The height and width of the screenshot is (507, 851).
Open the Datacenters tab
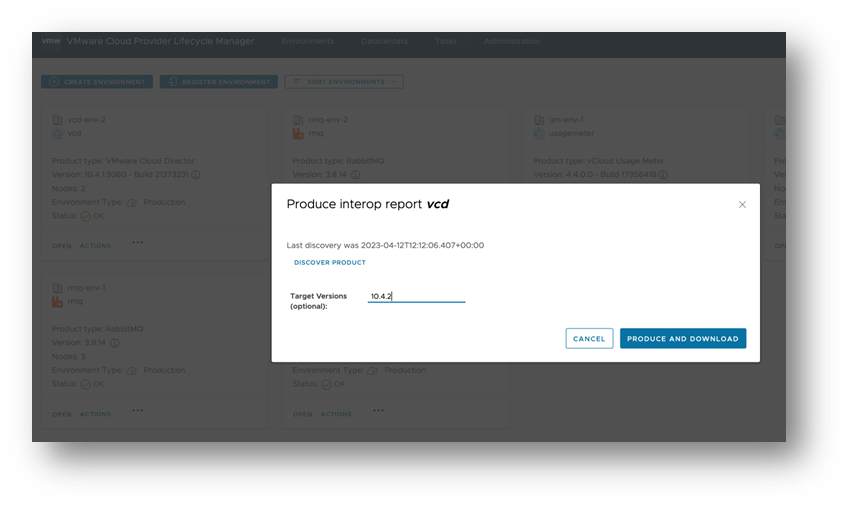[384, 41]
